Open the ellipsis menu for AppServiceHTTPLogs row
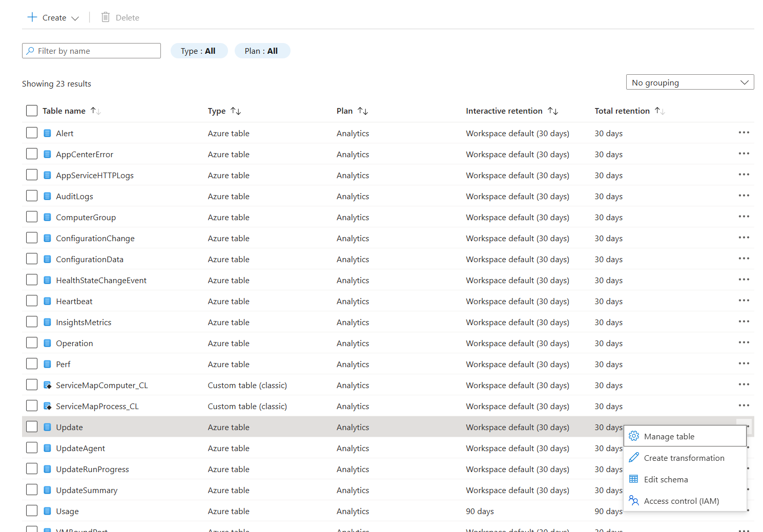 point(744,175)
